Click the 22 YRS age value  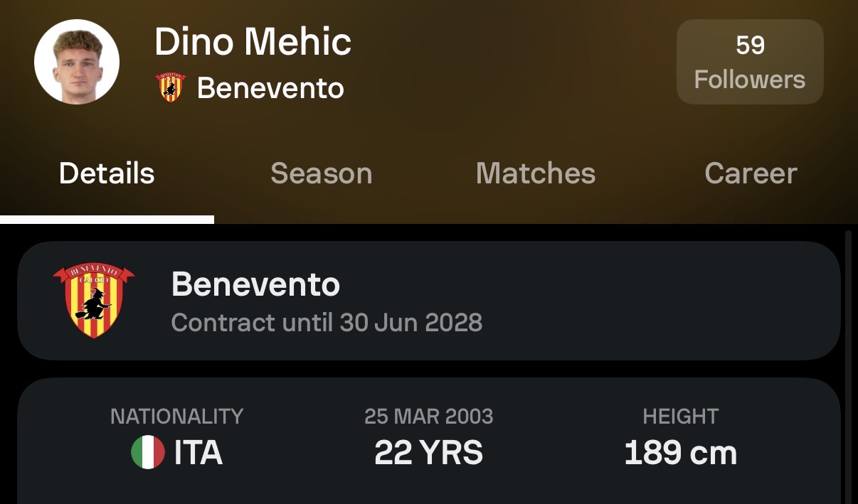[428, 453]
